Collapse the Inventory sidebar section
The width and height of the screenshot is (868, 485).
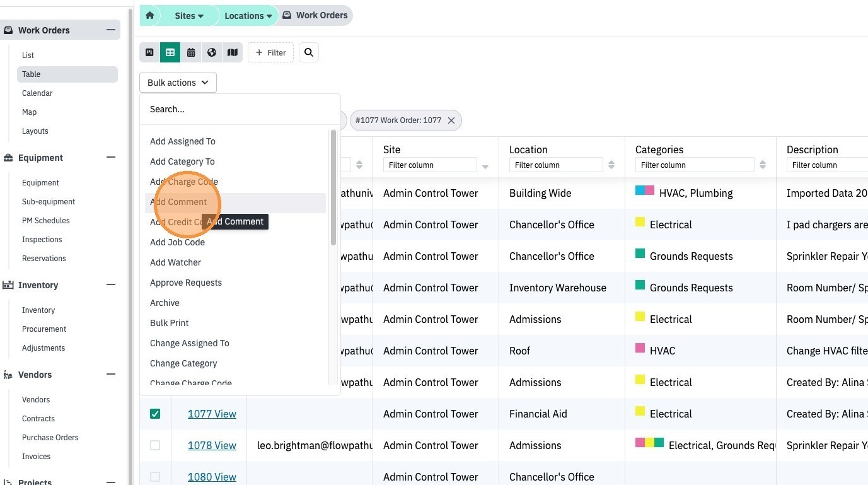point(111,285)
